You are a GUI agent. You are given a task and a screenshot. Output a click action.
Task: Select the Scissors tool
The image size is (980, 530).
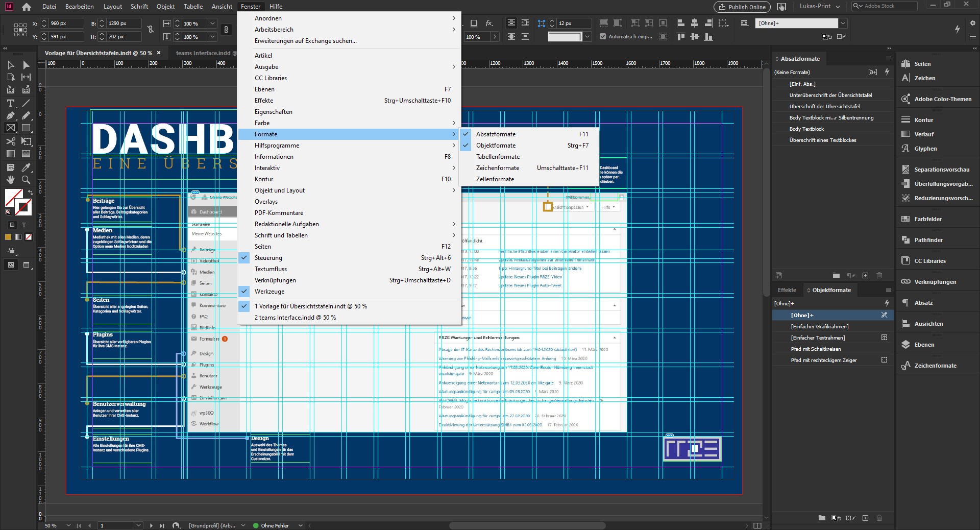(x=10, y=141)
